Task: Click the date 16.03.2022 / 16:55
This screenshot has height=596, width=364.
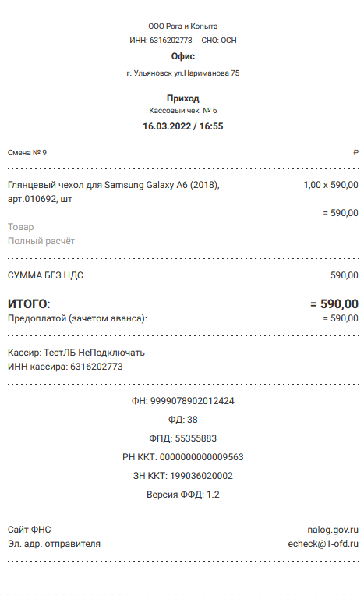Action: pos(182,126)
